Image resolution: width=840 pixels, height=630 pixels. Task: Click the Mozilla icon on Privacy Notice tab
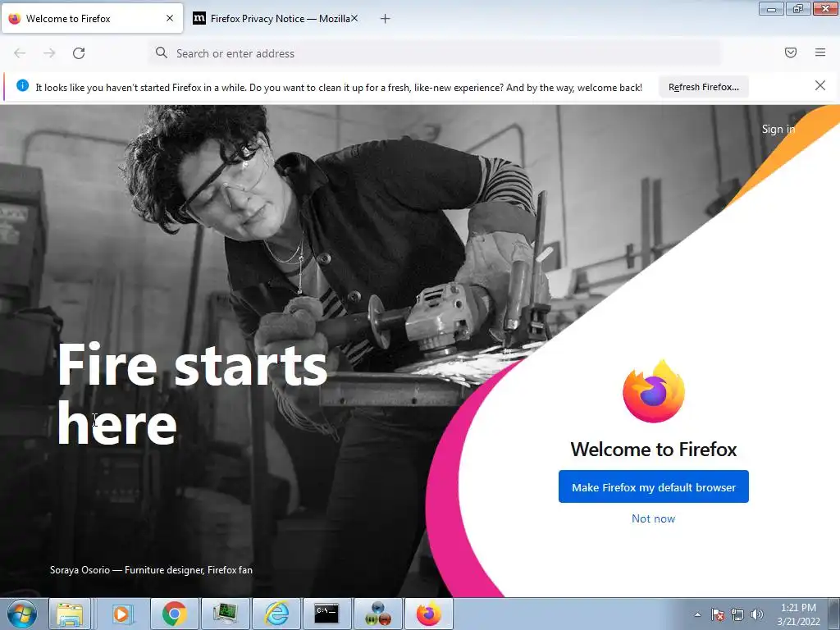pos(199,18)
